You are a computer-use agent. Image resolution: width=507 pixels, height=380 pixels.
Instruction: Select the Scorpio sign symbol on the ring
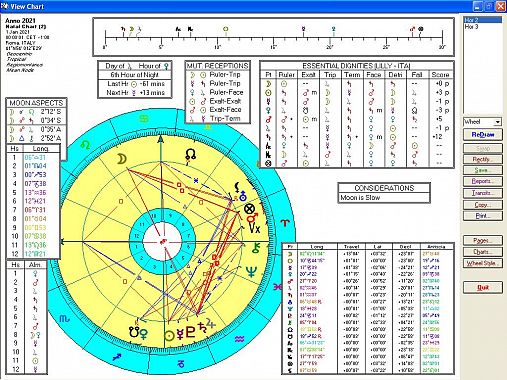click(x=64, y=319)
